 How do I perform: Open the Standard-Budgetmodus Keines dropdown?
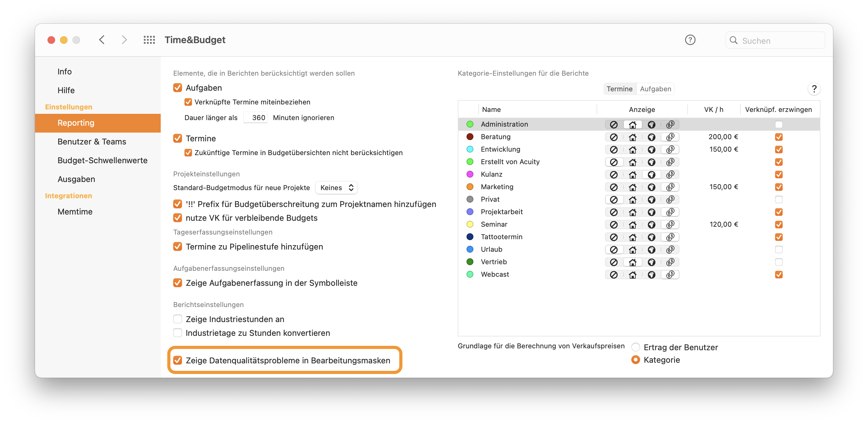pos(336,188)
